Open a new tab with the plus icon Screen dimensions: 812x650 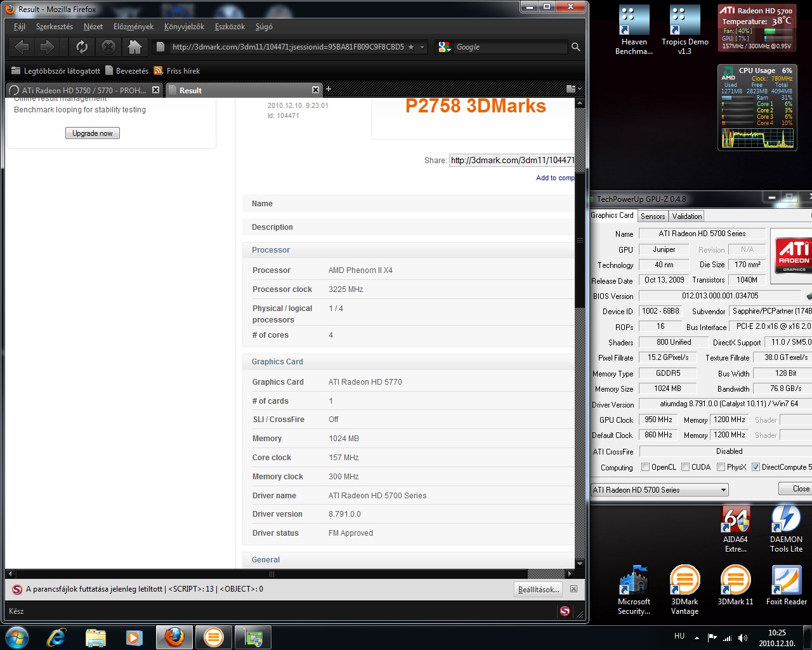click(x=329, y=89)
